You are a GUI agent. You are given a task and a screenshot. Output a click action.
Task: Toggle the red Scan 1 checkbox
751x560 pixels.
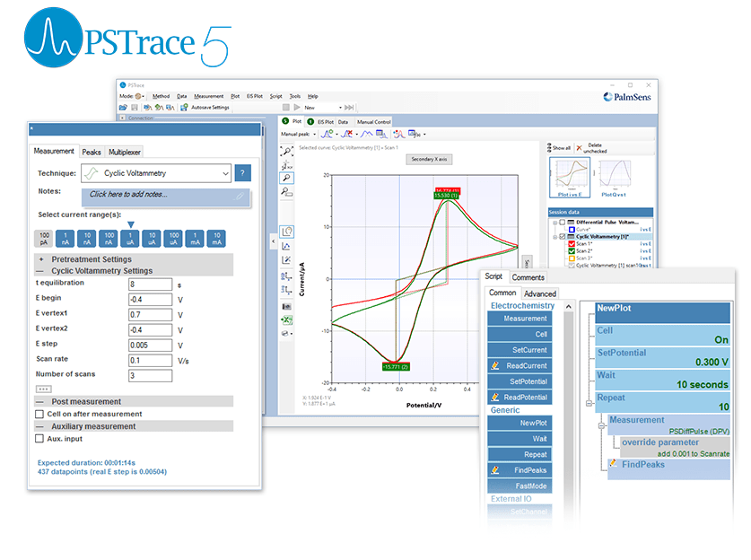[x=572, y=244]
